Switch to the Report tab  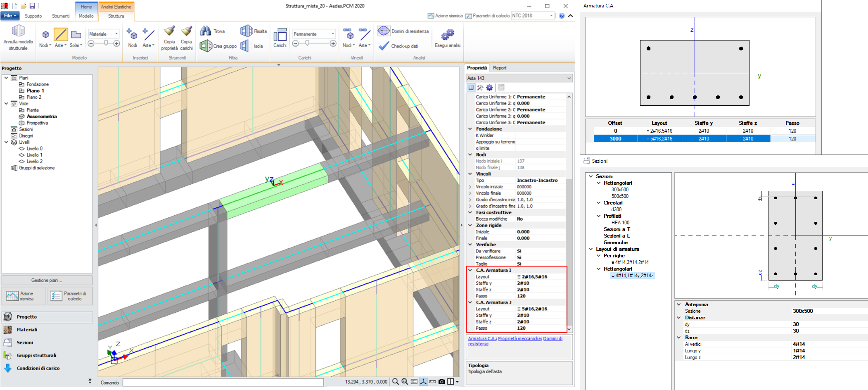[x=499, y=68]
